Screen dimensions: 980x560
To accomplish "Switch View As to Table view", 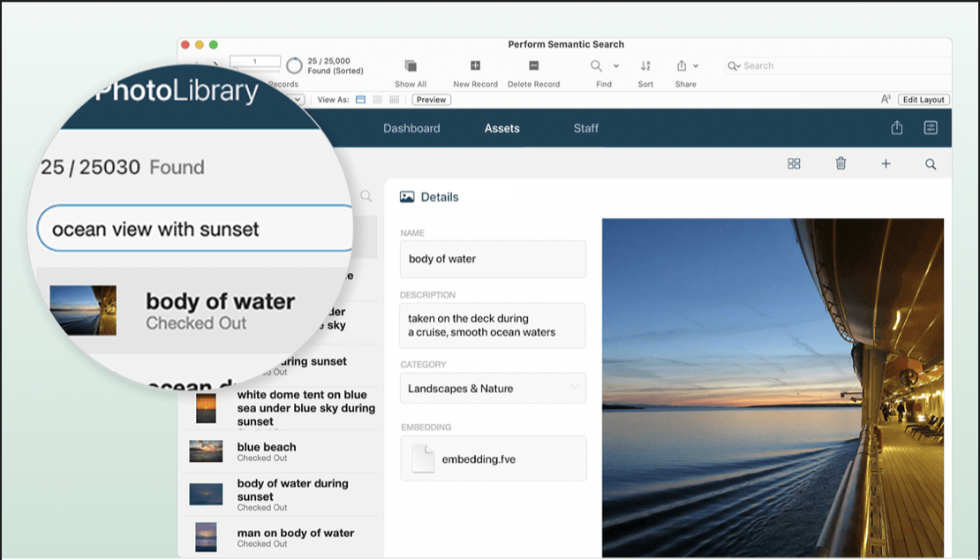I will (394, 100).
